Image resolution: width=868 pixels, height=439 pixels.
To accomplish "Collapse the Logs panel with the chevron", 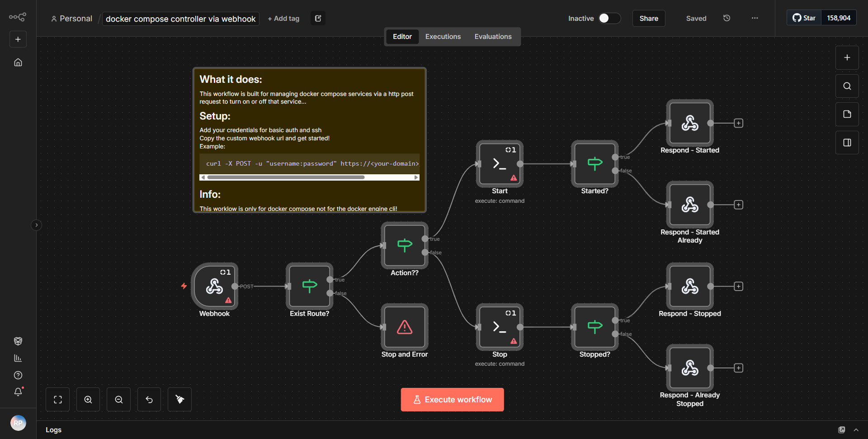I will [x=856, y=430].
